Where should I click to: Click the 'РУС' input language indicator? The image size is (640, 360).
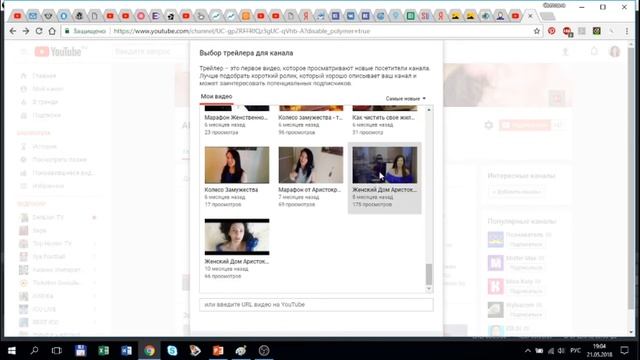click(x=576, y=351)
